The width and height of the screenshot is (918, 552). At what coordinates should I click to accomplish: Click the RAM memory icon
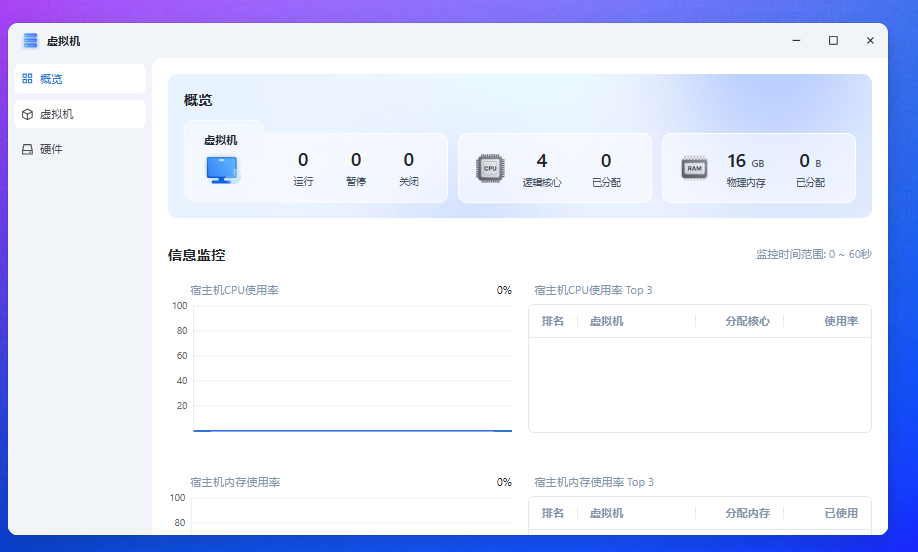(694, 169)
